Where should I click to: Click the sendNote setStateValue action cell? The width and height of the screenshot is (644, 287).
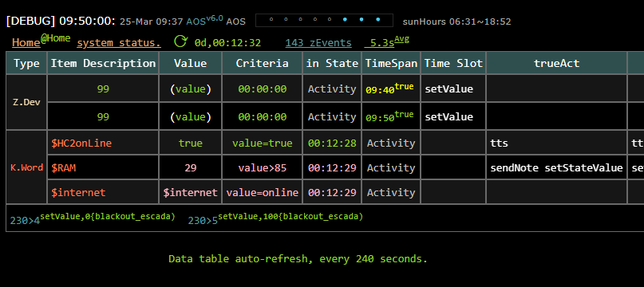556,167
